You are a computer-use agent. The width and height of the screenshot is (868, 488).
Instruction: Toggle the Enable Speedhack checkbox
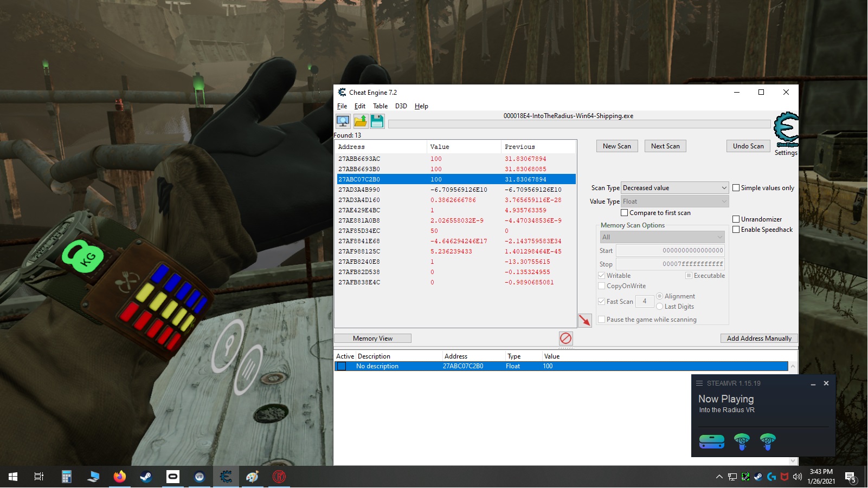(736, 230)
